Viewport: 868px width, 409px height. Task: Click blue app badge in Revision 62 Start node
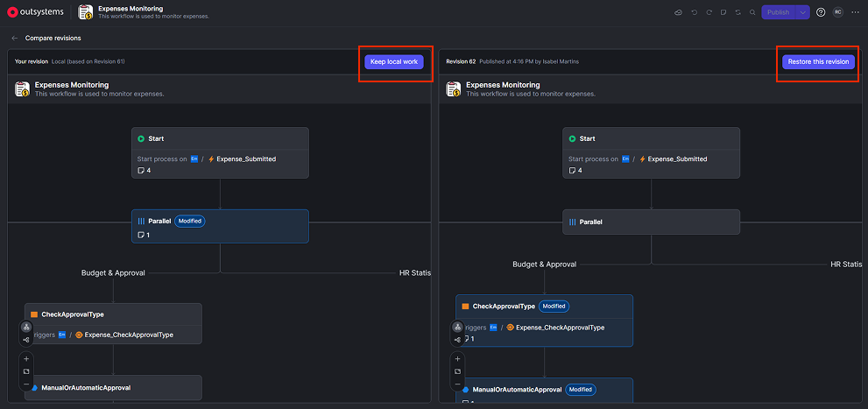coord(625,159)
